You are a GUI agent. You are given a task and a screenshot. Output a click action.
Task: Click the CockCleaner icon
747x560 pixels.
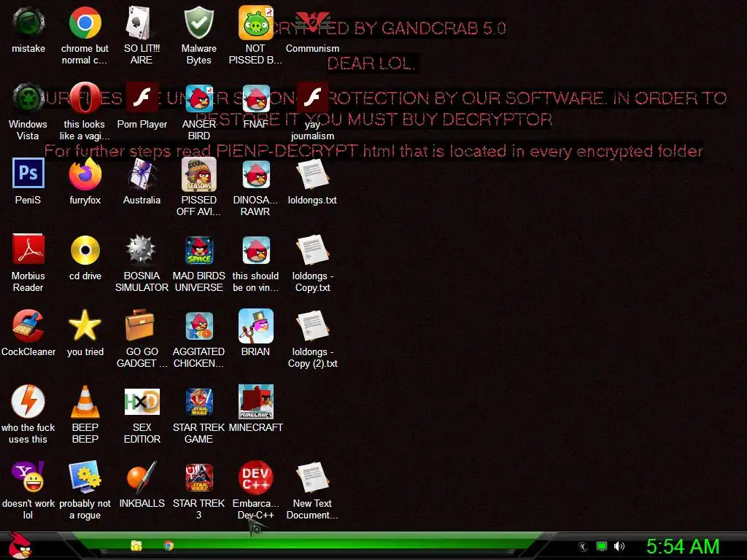click(28, 325)
